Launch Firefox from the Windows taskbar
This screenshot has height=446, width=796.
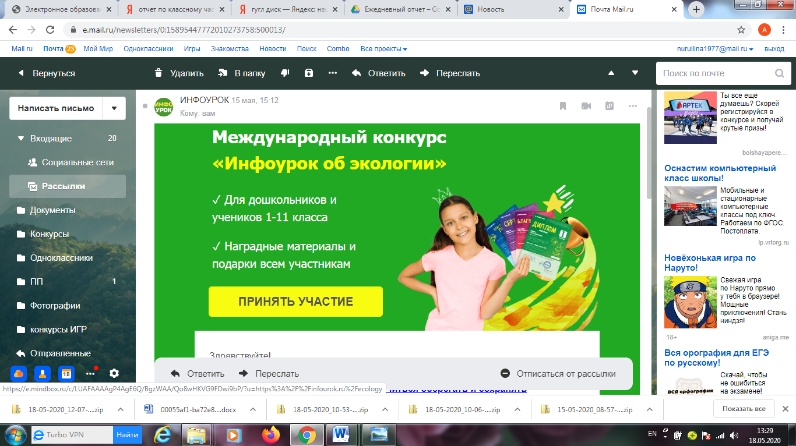(270, 435)
